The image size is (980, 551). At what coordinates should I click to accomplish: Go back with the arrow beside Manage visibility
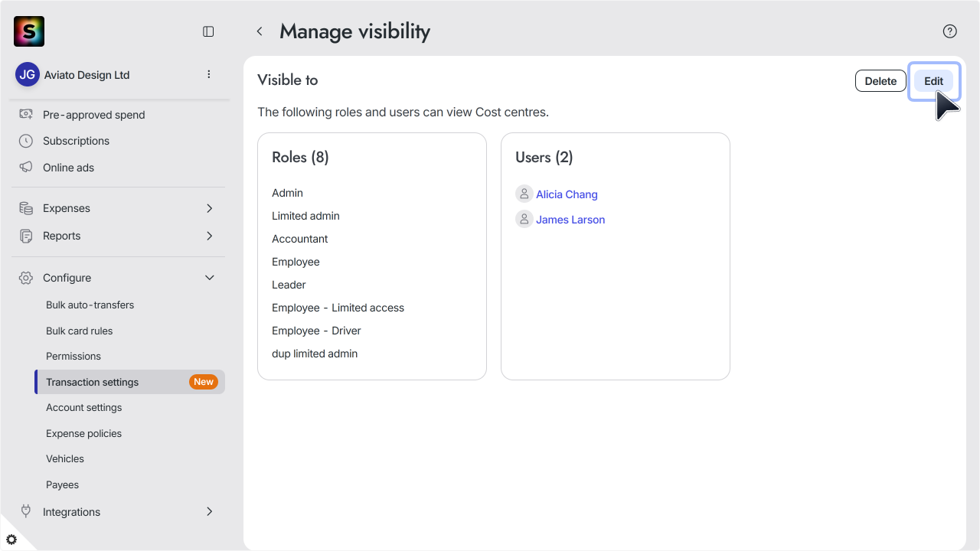click(x=260, y=31)
